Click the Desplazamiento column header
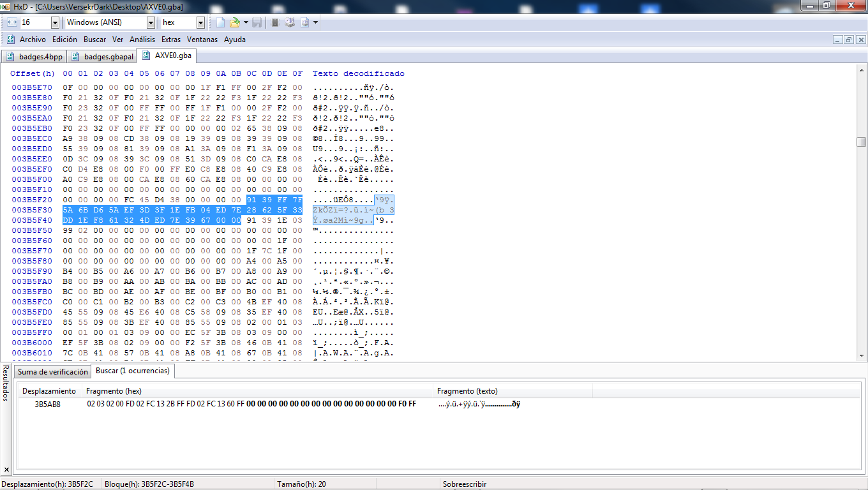This screenshot has height=490, width=868. click(x=49, y=391)
